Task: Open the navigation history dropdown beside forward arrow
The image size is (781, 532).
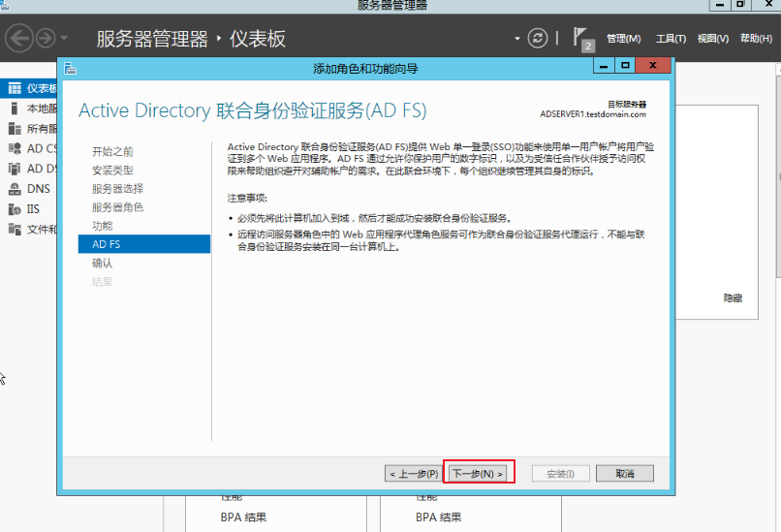Action: click(x=64, y=38)
